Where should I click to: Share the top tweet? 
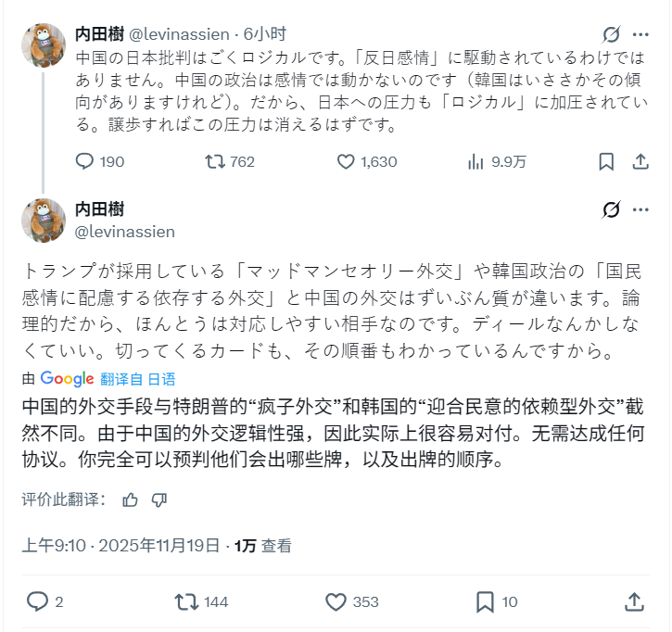click(x=640, y=162)
